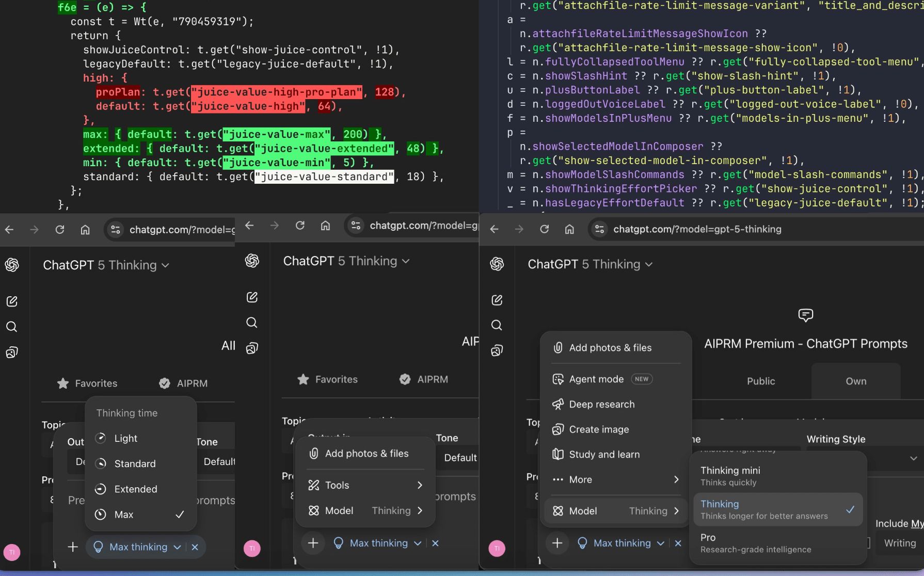Select Create image menu item
The image size is (924, 576).
point(616,429)
